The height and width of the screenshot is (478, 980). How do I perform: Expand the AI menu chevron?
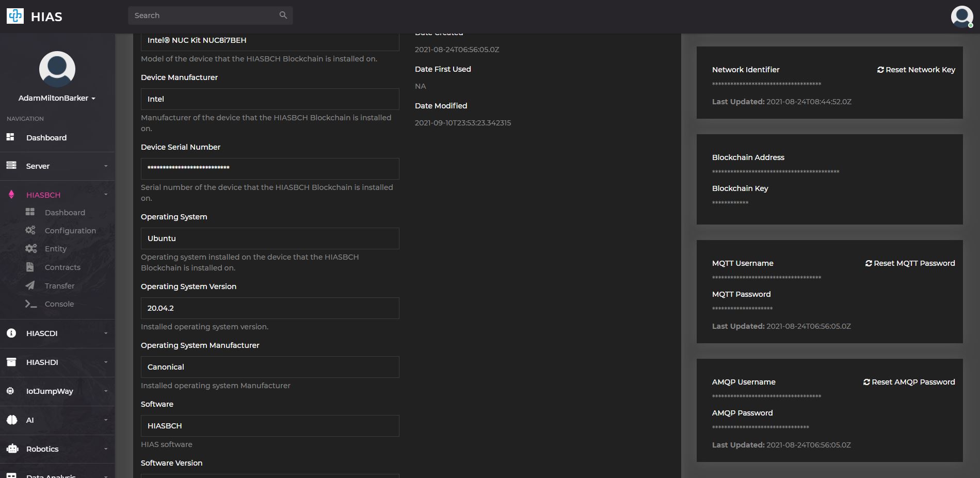pyautogui.click(x=106, y=420)
